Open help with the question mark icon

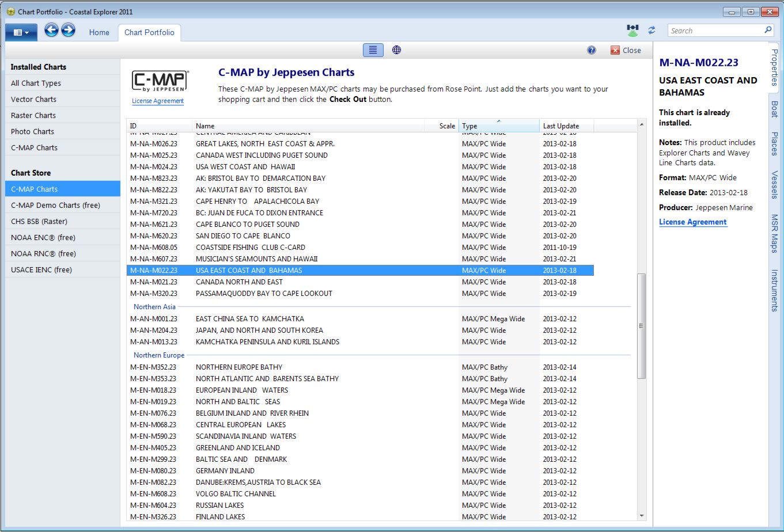592,50
